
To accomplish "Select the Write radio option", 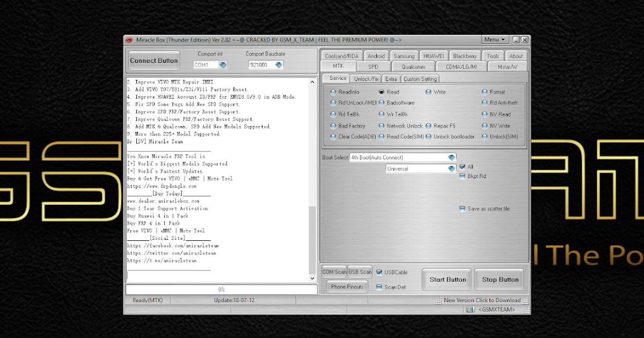I will (435, 92).
